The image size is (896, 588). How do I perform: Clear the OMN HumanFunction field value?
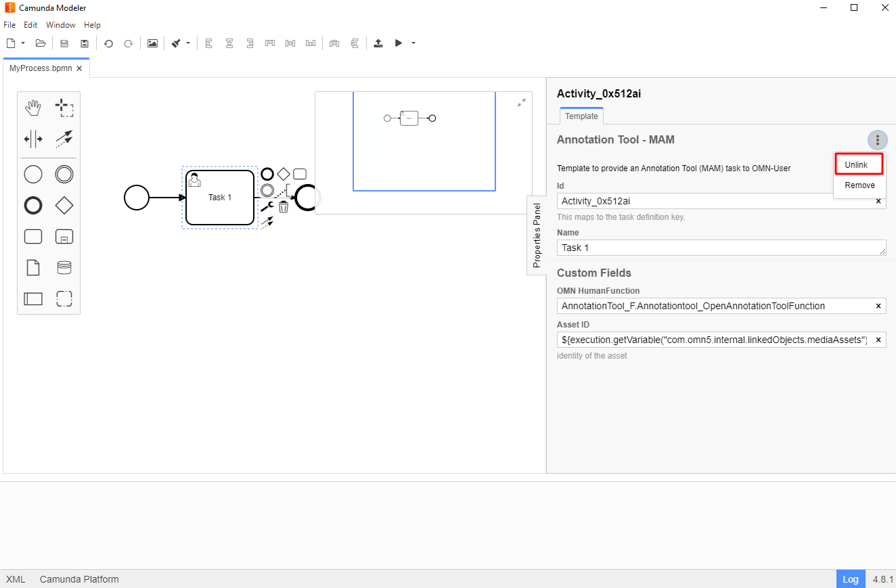click(x=878, y=306)
